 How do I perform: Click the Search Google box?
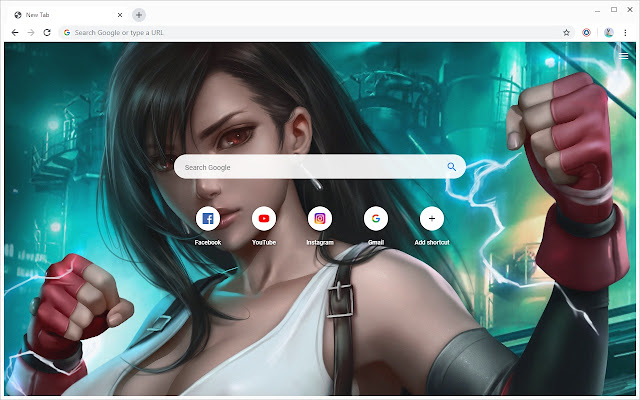click(x=320, y=167)
